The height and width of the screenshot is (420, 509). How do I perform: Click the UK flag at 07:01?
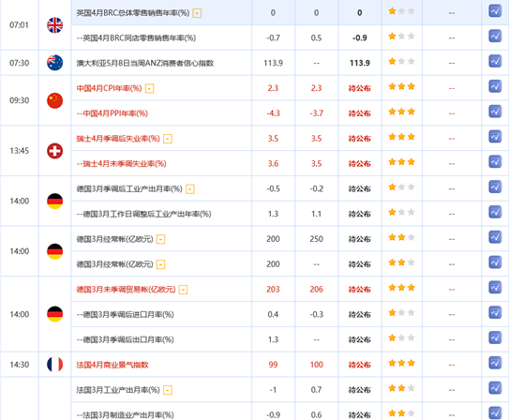pos(55,25)
